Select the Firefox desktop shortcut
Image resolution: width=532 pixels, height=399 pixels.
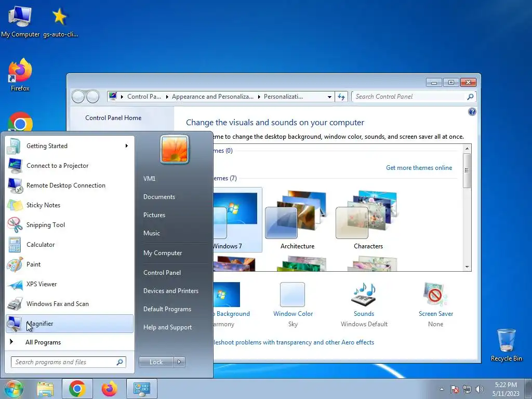20,75
